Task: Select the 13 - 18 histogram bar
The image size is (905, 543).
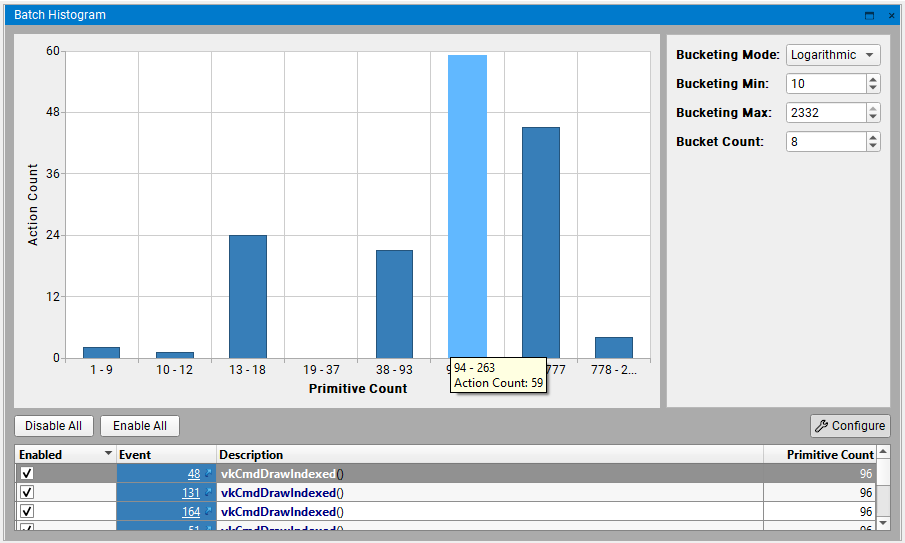Action: [248, 296]
